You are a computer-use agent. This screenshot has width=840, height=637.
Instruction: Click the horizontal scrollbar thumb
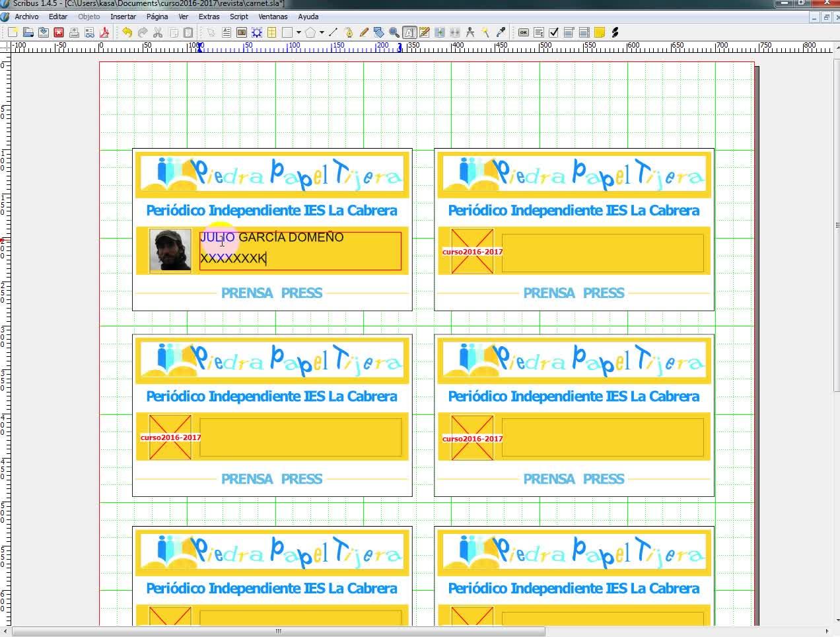pyautogui.click(x=279, y=631)
